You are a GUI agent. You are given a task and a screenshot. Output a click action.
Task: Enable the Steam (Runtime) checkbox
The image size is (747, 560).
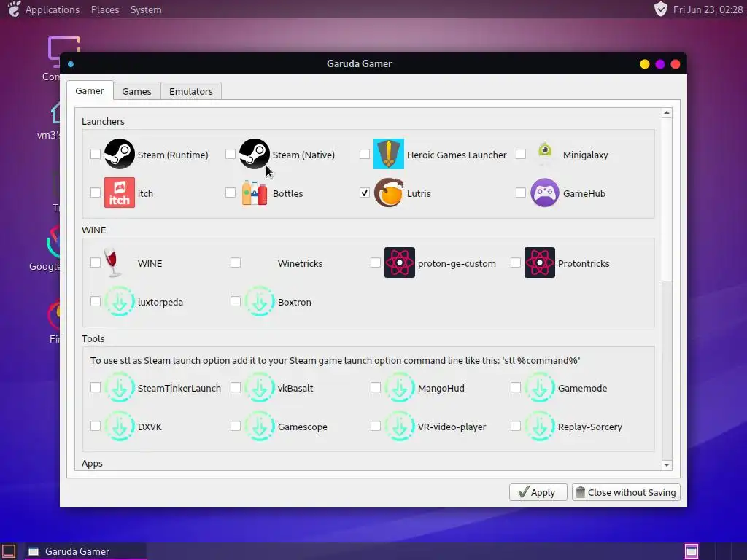96,154
